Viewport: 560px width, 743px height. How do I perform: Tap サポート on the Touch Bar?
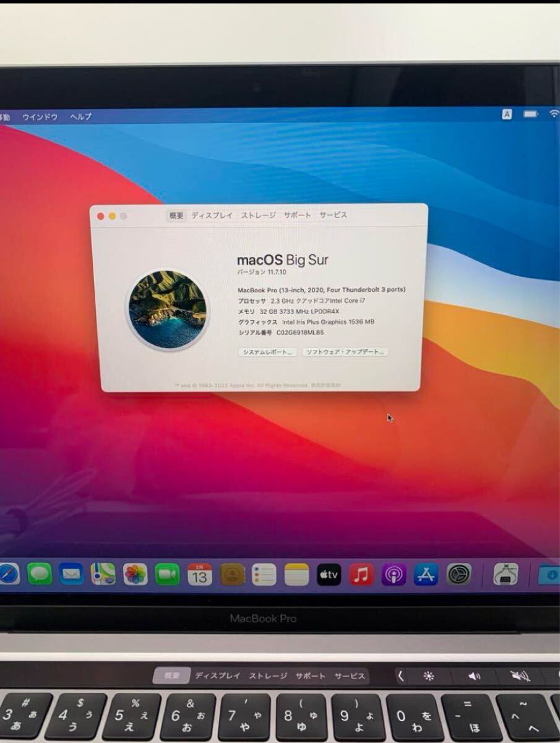point(311,676)
